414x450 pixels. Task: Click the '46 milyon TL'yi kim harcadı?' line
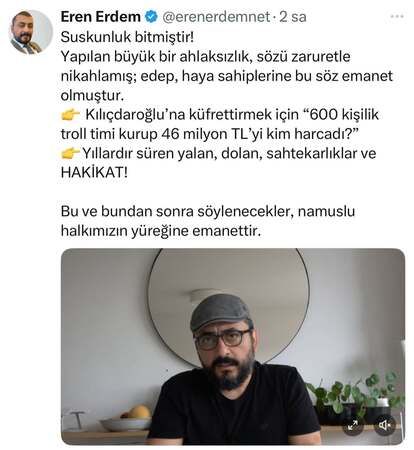coord(259,134)
